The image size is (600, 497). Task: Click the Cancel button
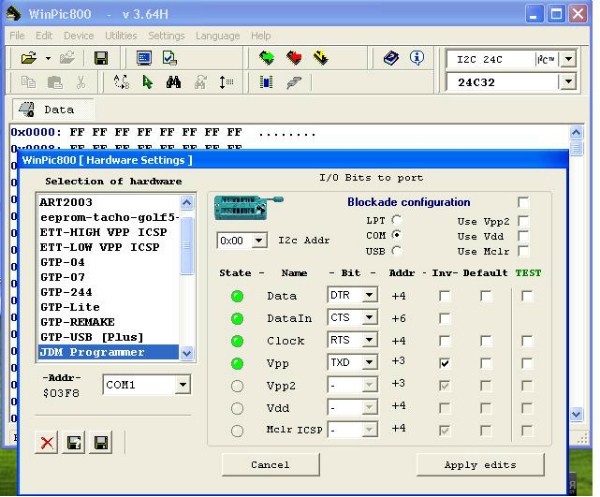click(270, 464)
